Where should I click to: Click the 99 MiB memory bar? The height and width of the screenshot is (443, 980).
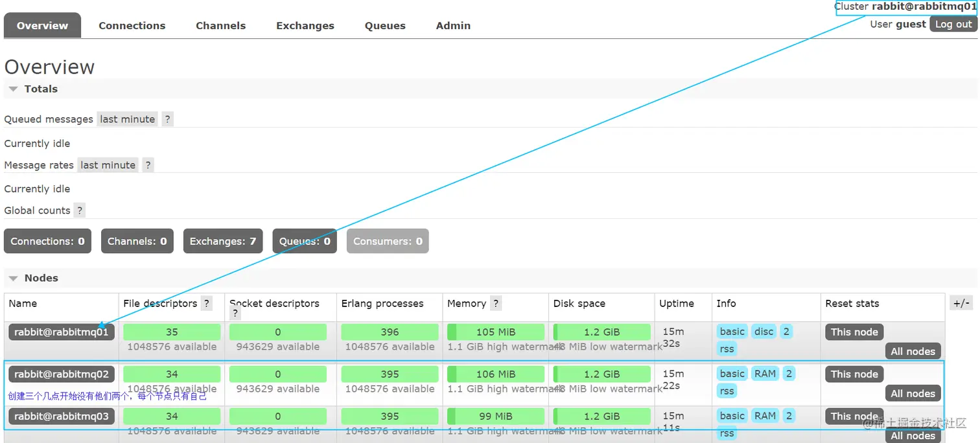(496, 416)
